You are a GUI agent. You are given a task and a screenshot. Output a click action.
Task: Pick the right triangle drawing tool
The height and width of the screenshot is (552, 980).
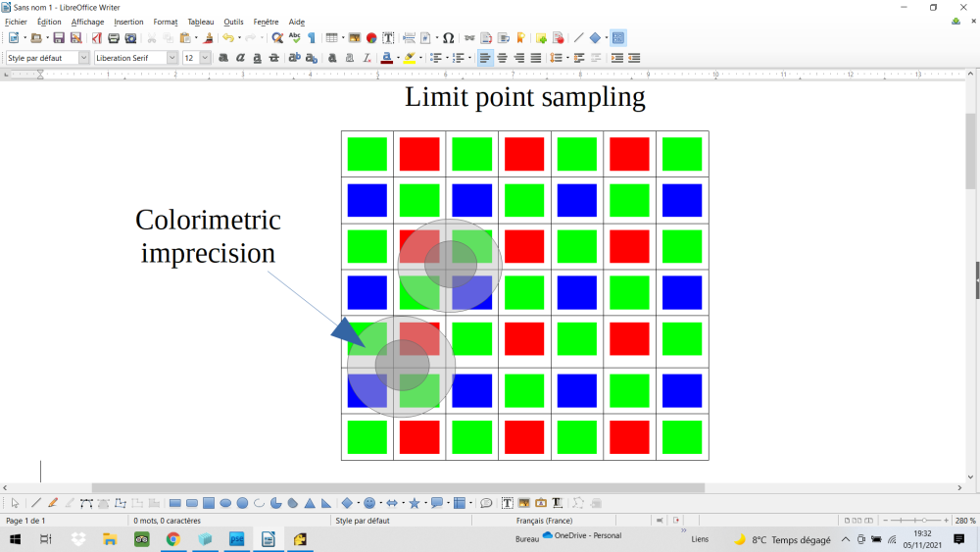(326, 503)
